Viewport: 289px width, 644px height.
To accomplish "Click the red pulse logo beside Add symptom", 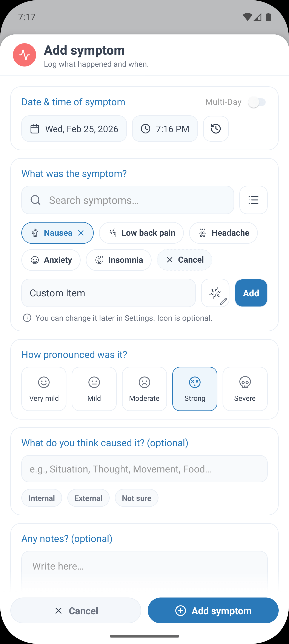I will coord(24,55).
